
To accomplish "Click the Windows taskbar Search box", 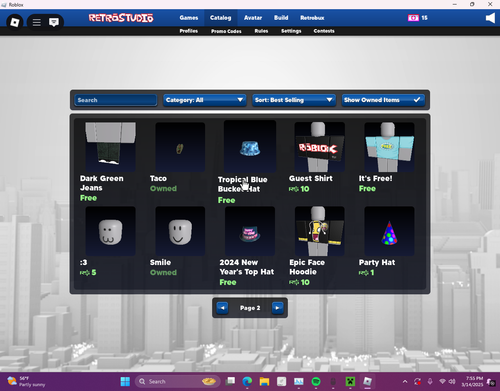I will 177,381.
